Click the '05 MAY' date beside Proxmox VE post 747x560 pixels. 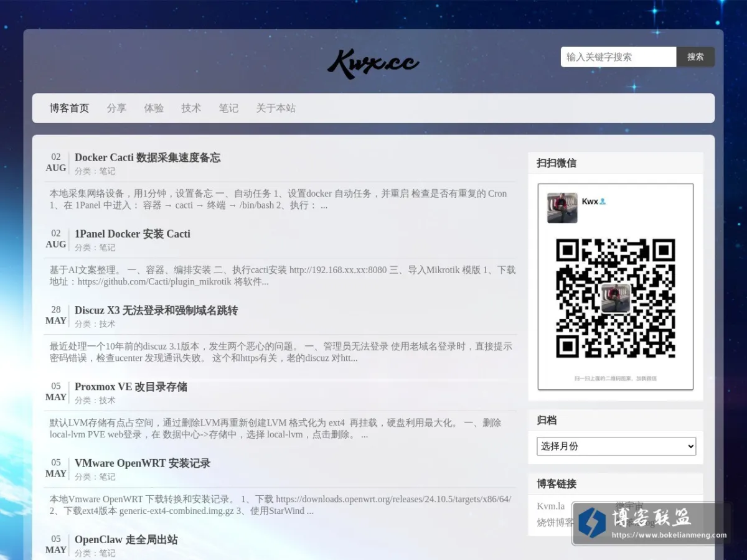point(56,392)
